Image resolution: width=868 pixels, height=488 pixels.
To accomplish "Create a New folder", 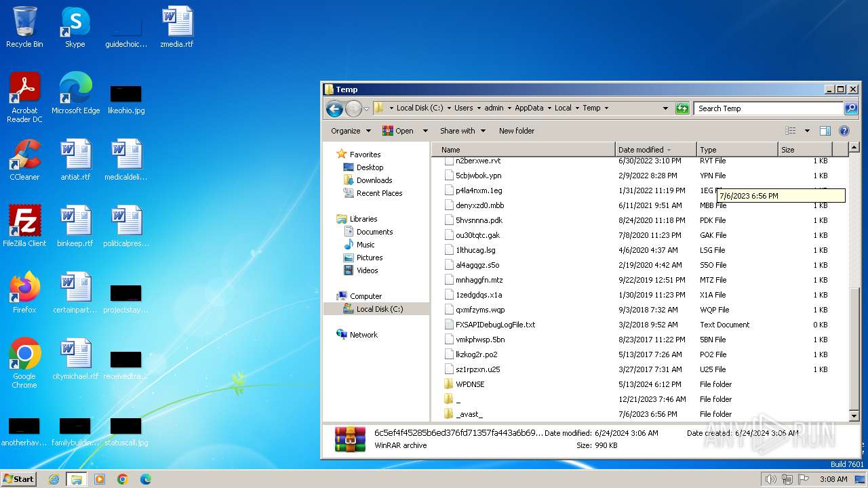I will click(517, 131).
